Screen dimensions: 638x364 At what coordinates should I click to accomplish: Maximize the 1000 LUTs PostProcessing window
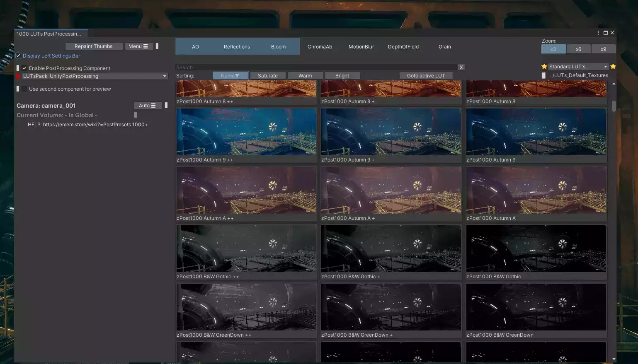(606, 33)
